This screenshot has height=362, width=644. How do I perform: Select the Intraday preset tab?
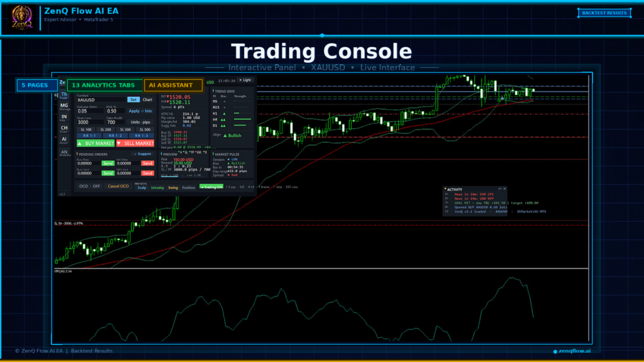click(x=157, y=188)
